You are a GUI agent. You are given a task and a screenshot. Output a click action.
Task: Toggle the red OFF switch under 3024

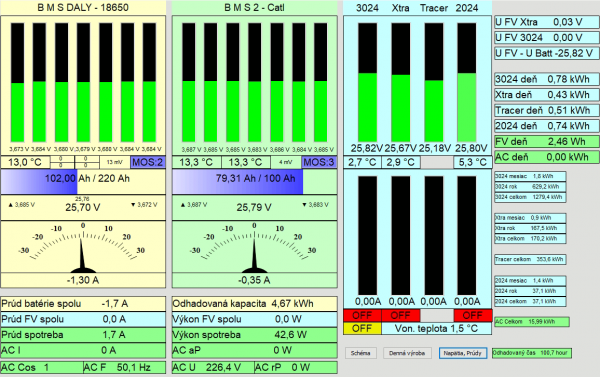[x=362, y=315]
